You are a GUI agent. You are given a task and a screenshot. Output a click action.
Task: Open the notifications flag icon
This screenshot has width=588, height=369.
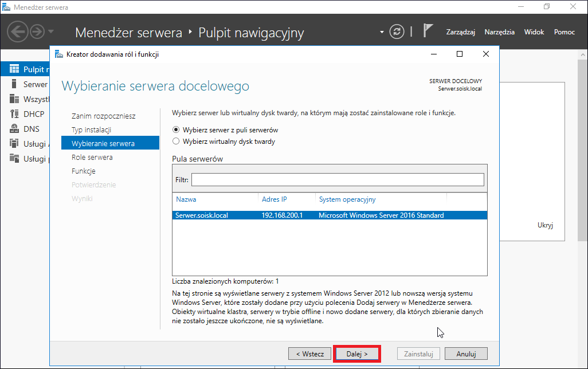[428, 30]
